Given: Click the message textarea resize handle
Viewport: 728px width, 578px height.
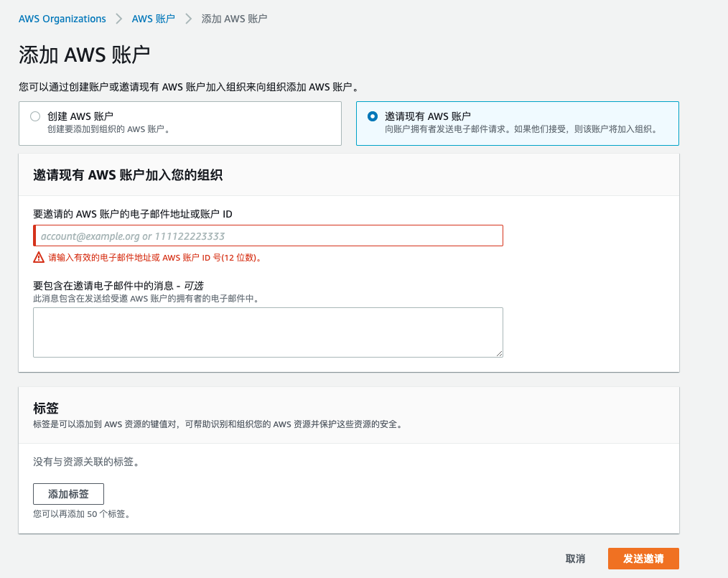Looking at the screenshot, I should [x=499, y=353].
